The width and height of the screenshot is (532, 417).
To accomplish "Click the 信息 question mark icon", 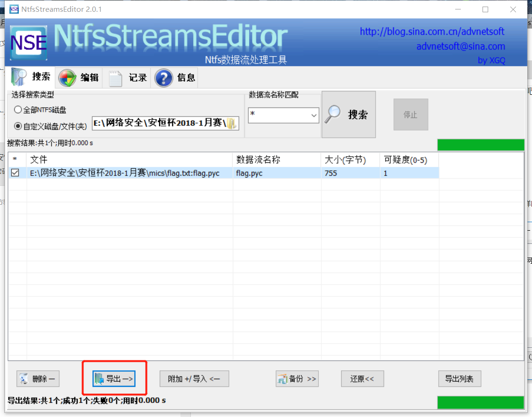I will click(164, 78).
